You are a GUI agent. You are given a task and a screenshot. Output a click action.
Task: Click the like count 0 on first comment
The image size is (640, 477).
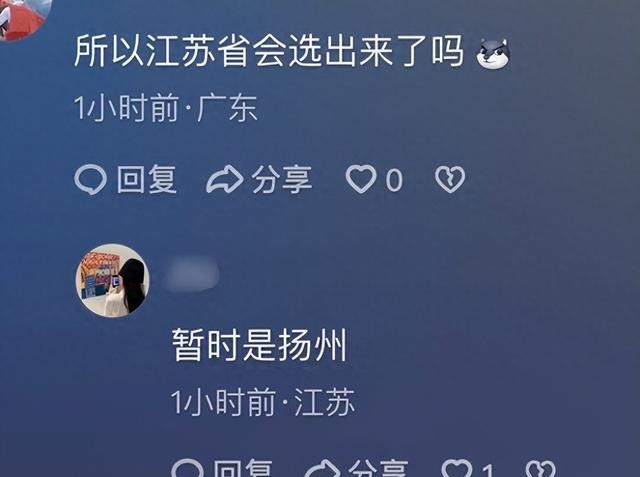[394, 180]
